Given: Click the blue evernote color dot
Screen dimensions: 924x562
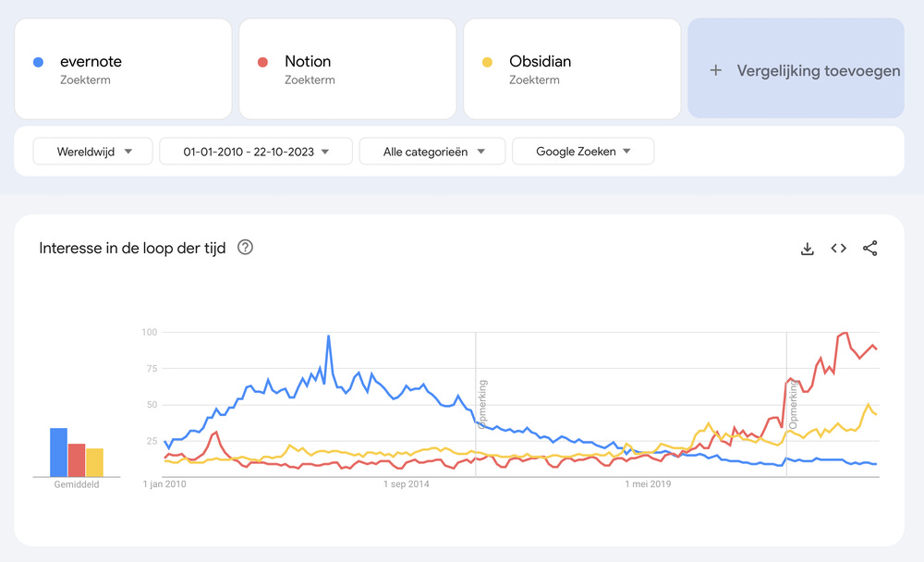Looking at the screenshot, I should tap(38, 62).
